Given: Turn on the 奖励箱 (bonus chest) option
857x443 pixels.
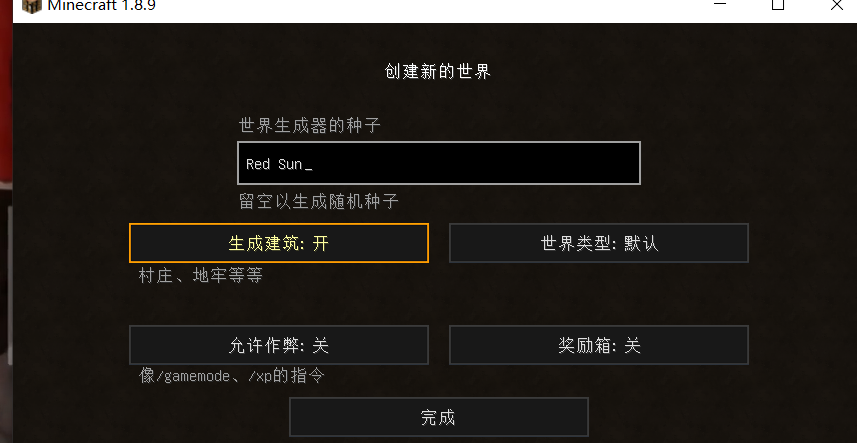Looking at the screenshot, I should coord(598,345).
